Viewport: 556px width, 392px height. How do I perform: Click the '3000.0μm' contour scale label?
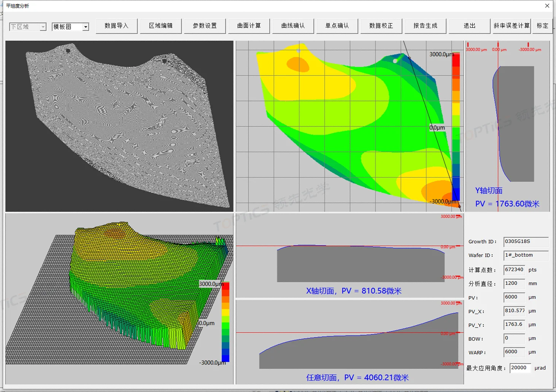pyautogui.click(x=442, y=54)
